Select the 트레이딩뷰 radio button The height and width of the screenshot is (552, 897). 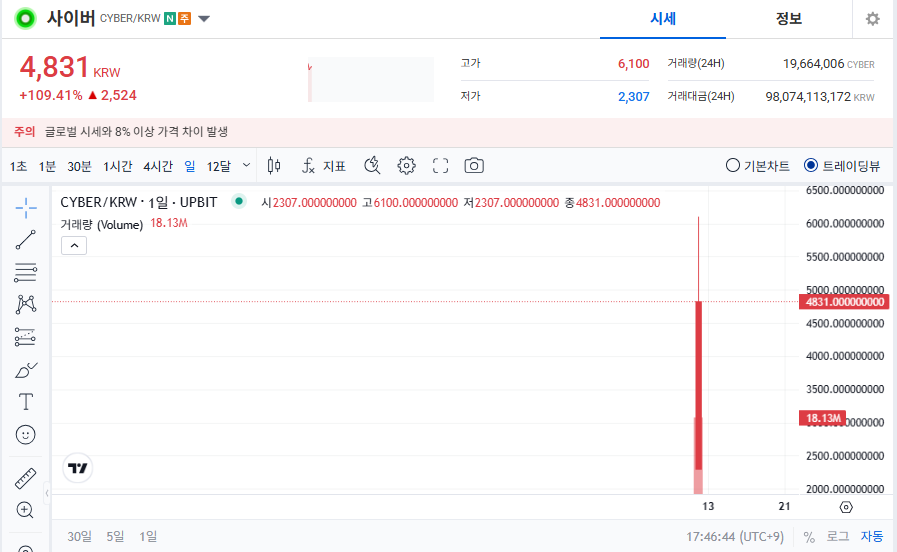[811, 166]
